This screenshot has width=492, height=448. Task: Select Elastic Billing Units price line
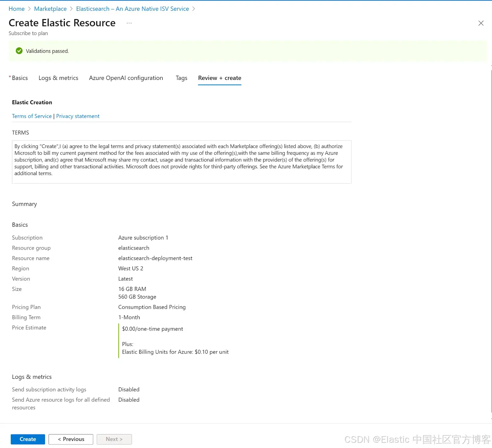175,352
